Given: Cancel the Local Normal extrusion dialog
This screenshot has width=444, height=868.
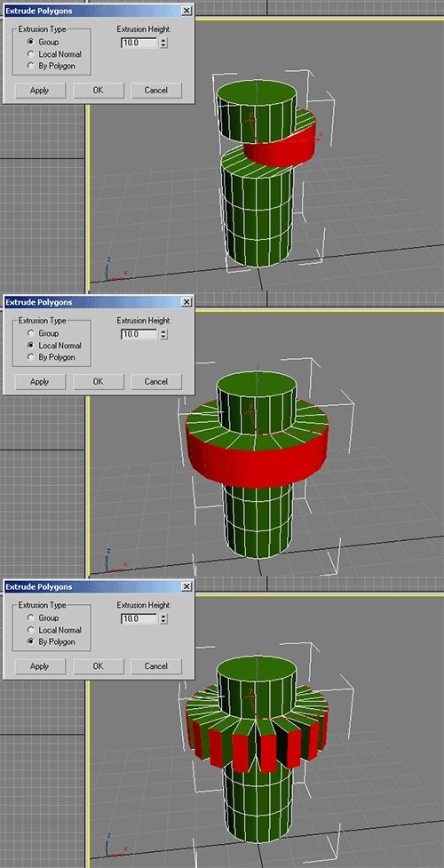Looking at the screenshot, I should point(156,381).
